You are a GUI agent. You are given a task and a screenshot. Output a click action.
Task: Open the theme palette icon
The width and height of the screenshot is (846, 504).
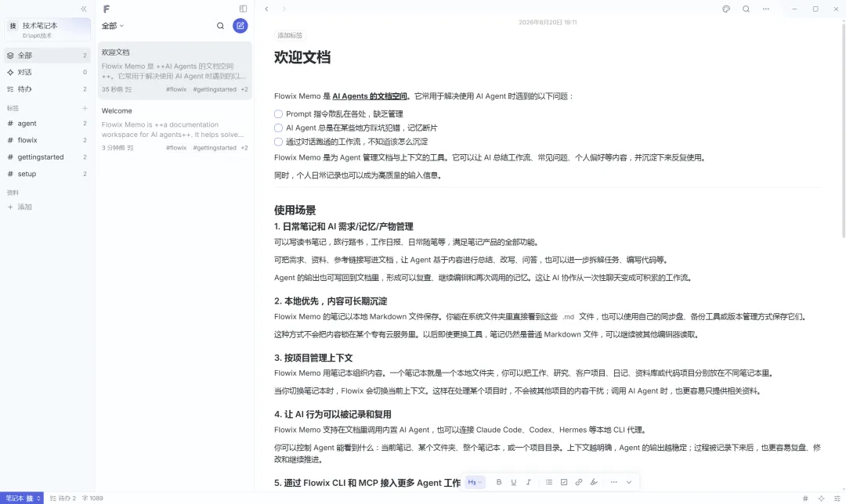pyautogui.click(x=726, y=9)
